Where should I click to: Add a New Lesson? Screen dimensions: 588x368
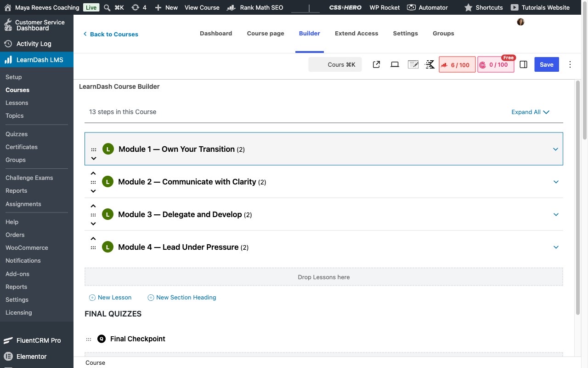pyautogui.click(x=110, y=298)
